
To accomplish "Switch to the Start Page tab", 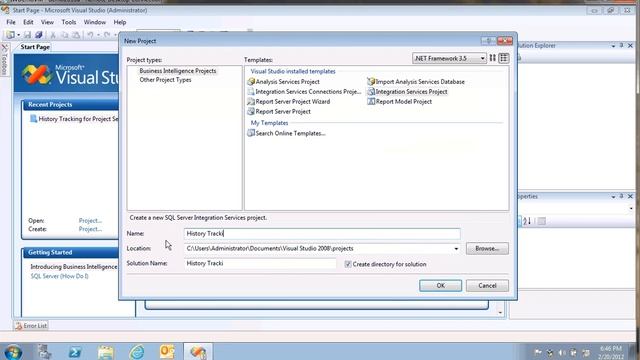I will pos(35,47).
